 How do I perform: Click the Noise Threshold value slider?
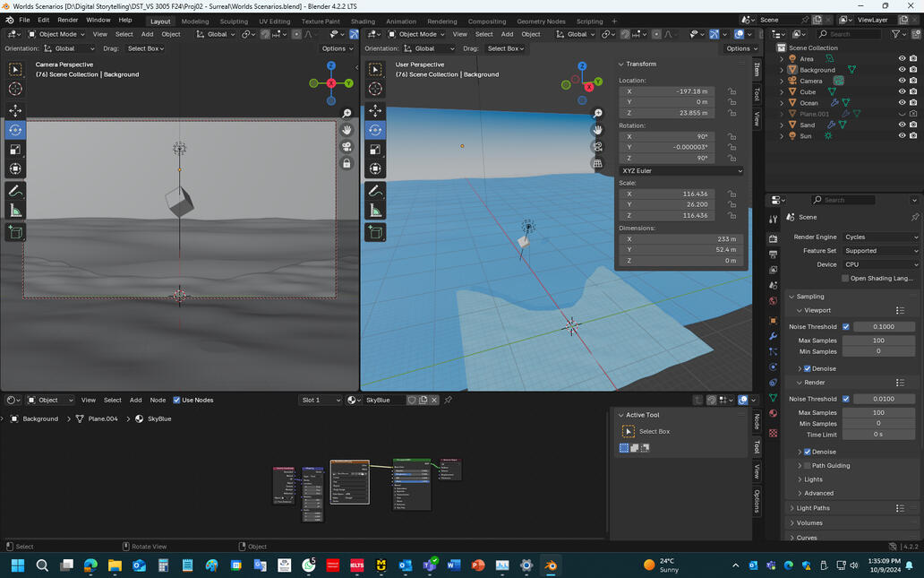pyautogui.click(x=883, y=326)
